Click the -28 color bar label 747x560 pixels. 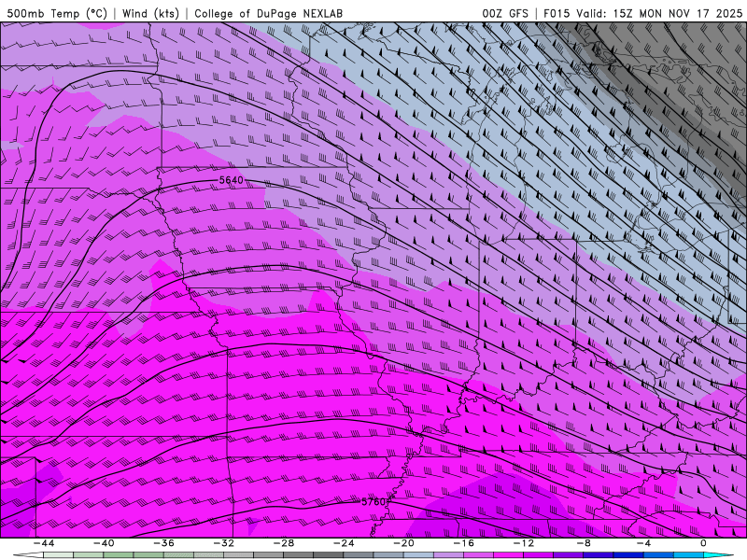click(x=284, y=543)
